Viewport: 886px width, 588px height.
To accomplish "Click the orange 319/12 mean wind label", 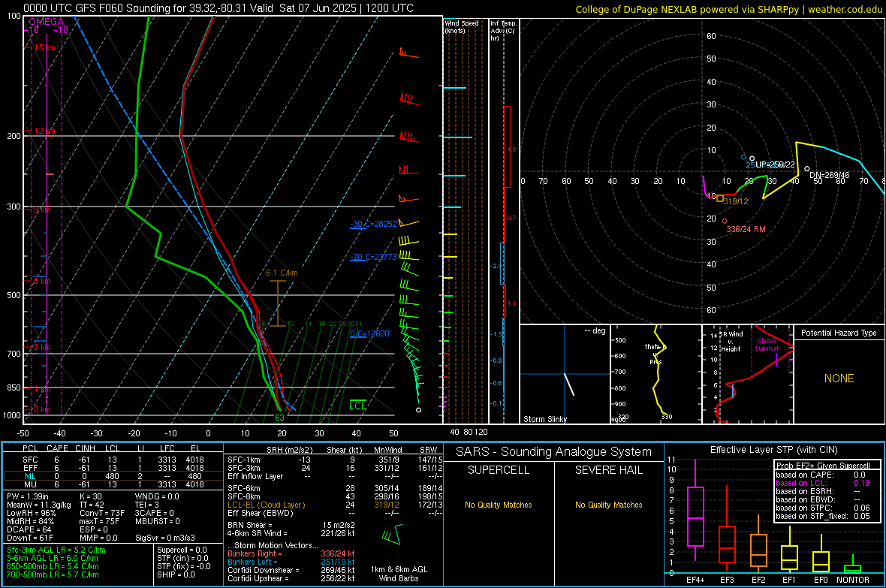I will point(736,201).
